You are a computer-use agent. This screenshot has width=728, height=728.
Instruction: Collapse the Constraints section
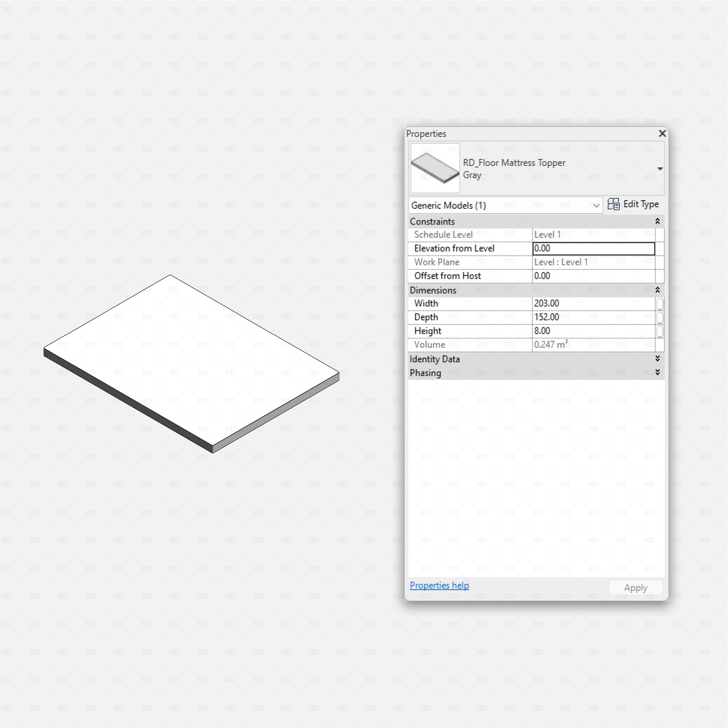click(x=657, y=221)
